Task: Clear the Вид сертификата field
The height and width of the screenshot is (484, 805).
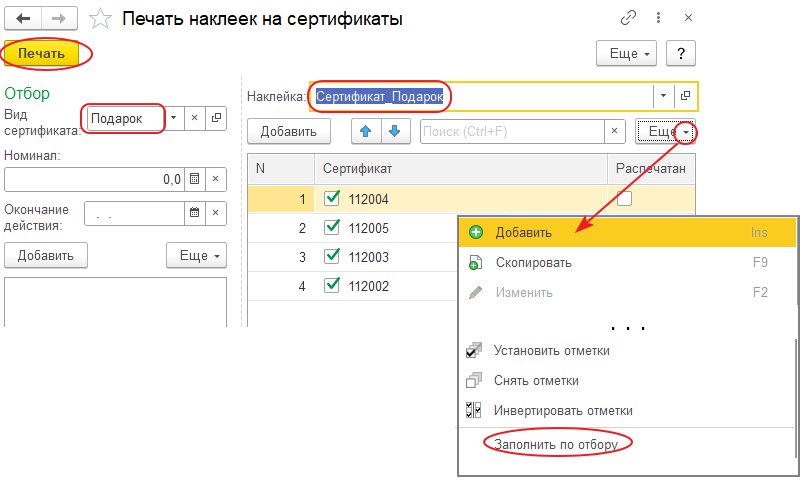Action: click(x=195, y=118)
